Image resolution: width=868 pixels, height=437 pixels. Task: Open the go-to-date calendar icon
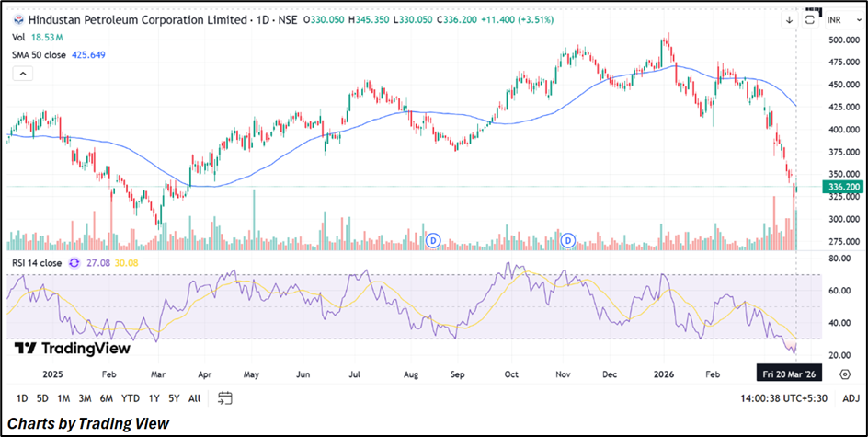point(225,397)
